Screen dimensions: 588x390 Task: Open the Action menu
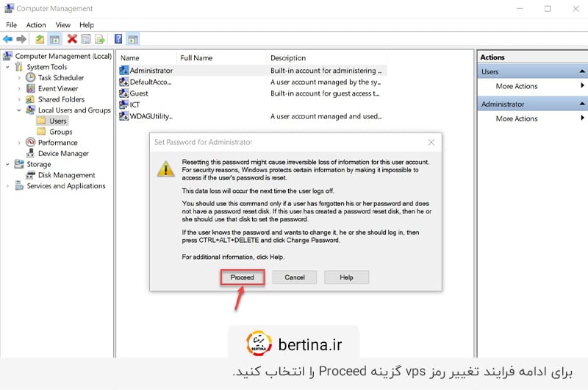(x=36, y=25)
